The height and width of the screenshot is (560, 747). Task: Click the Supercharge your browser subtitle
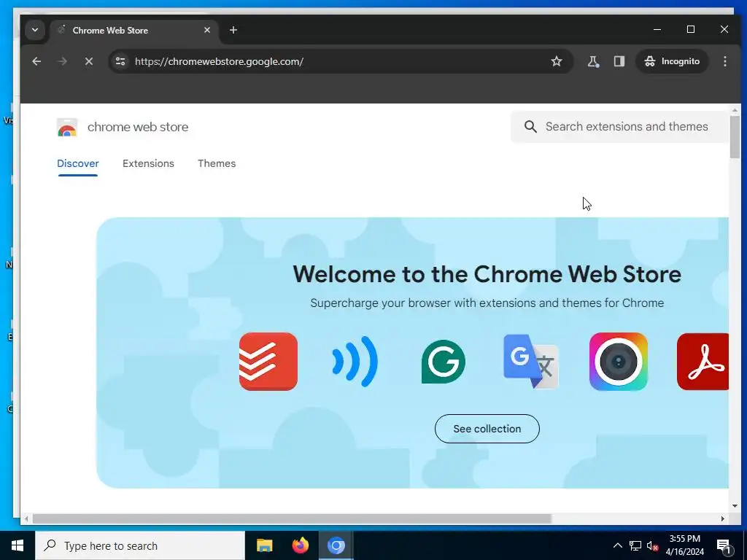(487, 303)
